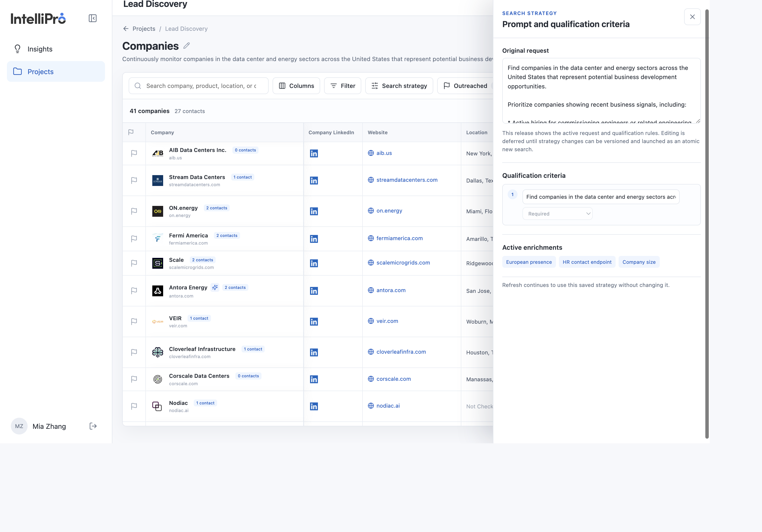Click the back arrow beside Projects breadcrumb

pyautogui.click(x=126, y=29)
